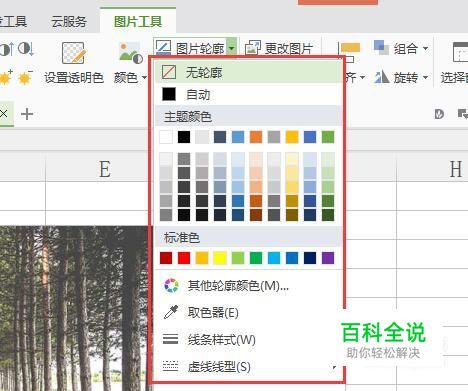The height and width of the screenshot is (391, 468).
Task: Click the black square icon next to 自动
Action: 169,94
